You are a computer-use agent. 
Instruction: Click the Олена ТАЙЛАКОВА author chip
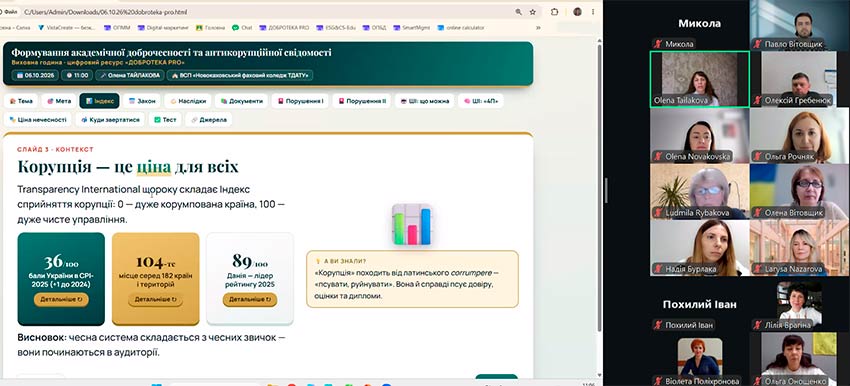(x=130, y=75)
